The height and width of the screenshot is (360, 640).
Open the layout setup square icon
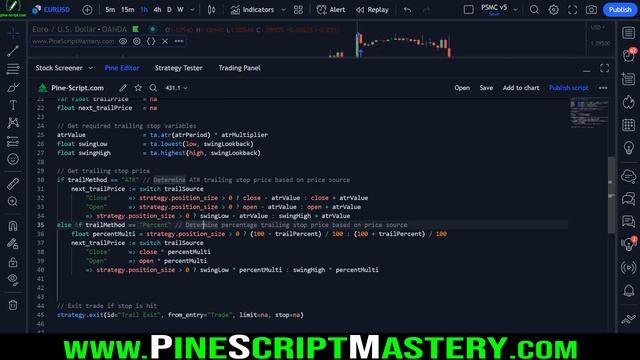469,9
